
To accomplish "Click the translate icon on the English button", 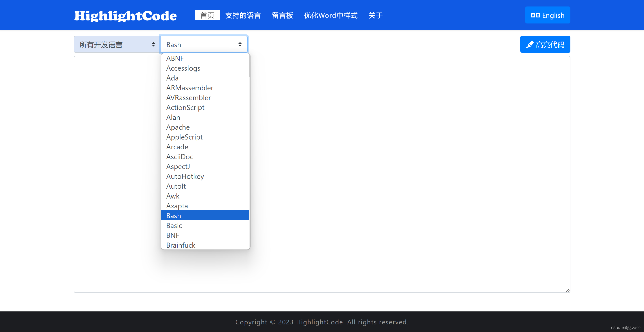I will (x=535, y=15).
